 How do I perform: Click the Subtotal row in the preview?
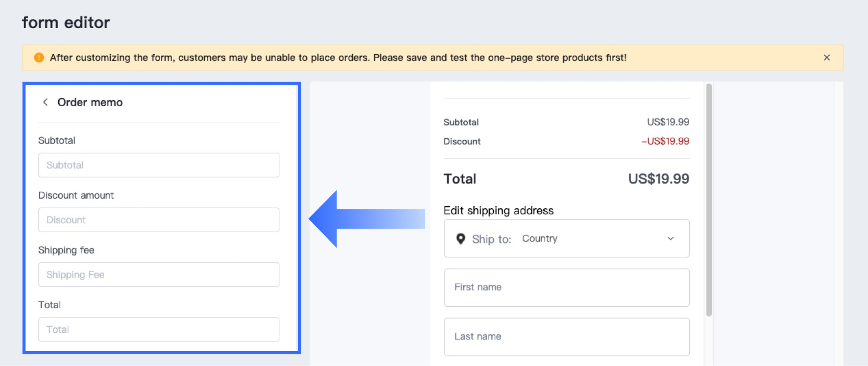point(566,122)
